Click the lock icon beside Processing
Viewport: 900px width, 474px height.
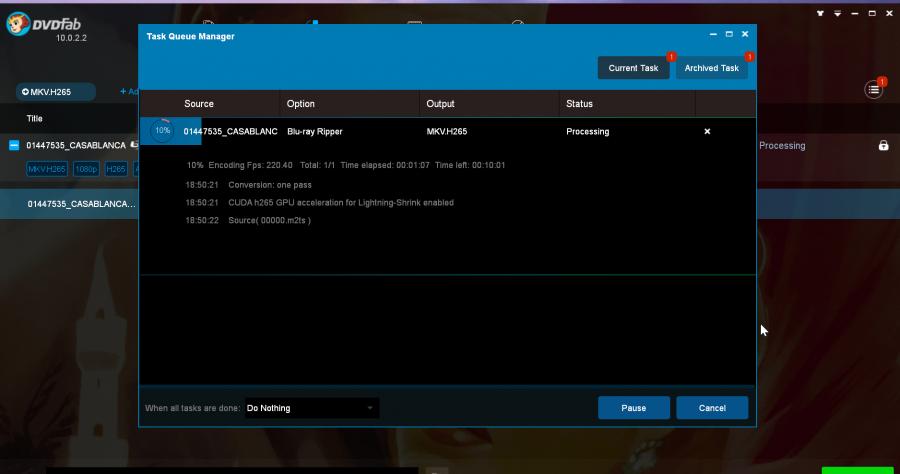883,145
